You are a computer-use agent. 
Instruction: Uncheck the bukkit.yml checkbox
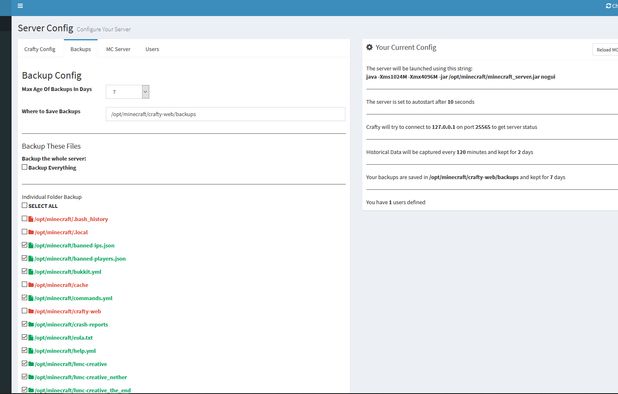24,271
